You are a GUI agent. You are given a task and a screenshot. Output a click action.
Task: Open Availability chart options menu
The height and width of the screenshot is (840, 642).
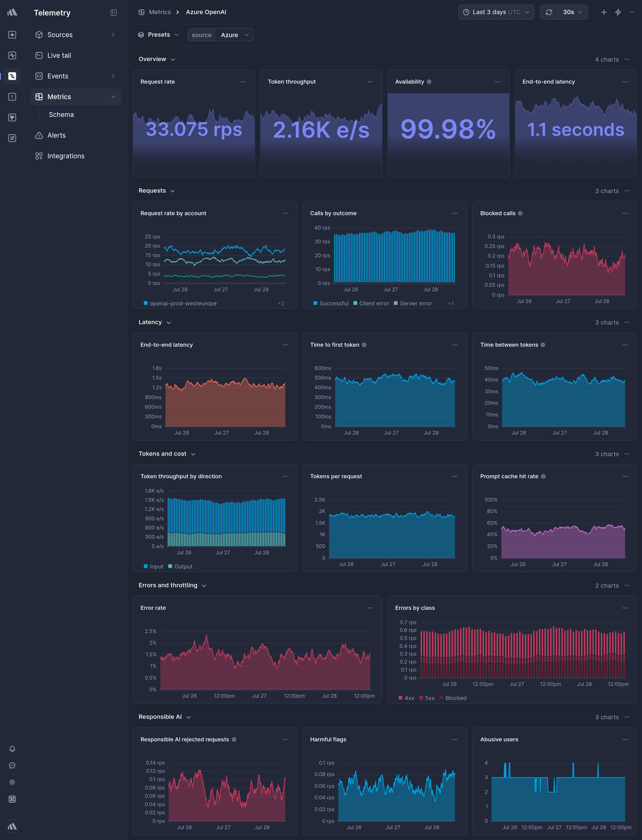click(x=498, y=82)
